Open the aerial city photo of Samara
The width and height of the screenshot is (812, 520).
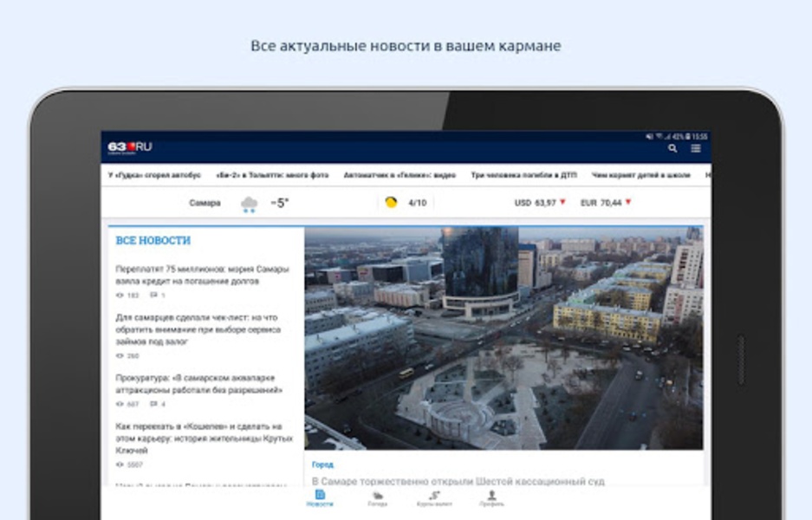pos(503,338)
